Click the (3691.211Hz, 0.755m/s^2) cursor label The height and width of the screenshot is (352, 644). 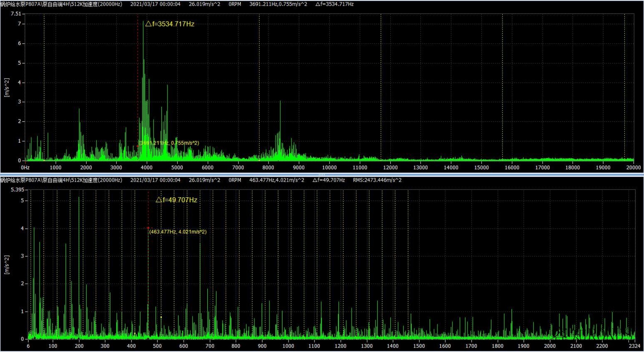(x=169, y=143)
